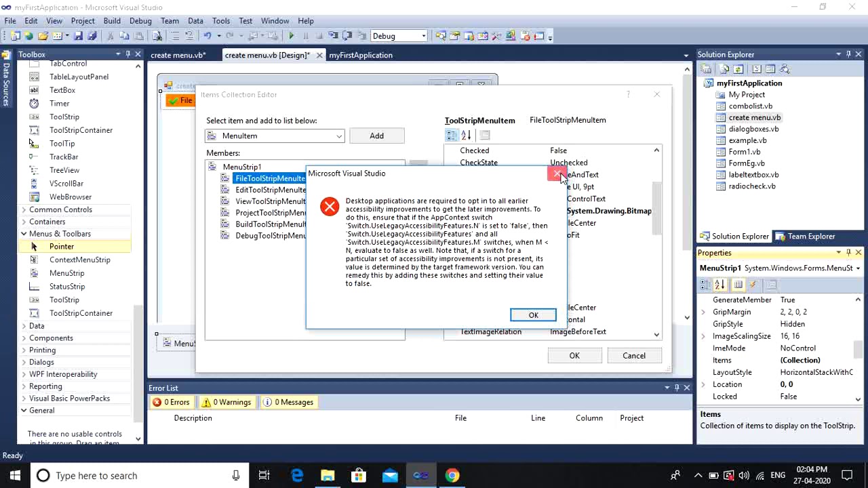Expand the Location property
Image resolution: width=868 pixels, height=488 pixels.
pyautogui.click(x=703, y=384)
